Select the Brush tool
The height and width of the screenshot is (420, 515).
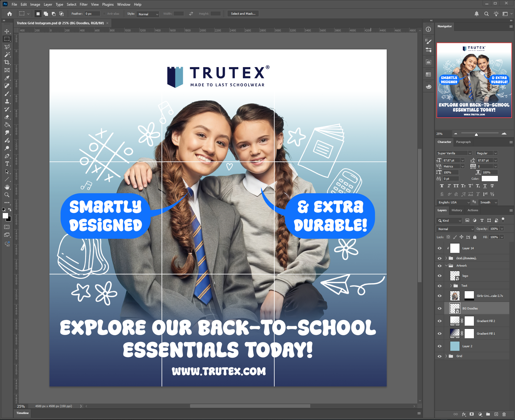7,93
